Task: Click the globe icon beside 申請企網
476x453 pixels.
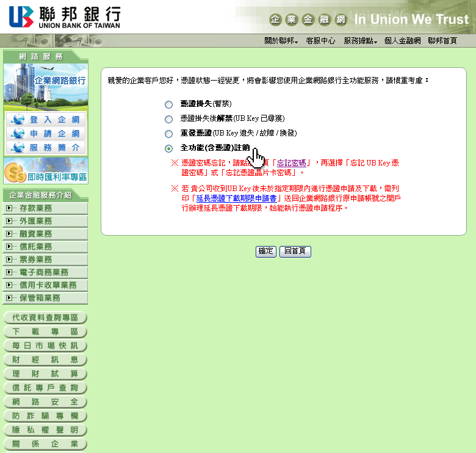Action: pyautogui.click(x=18, y=133)
